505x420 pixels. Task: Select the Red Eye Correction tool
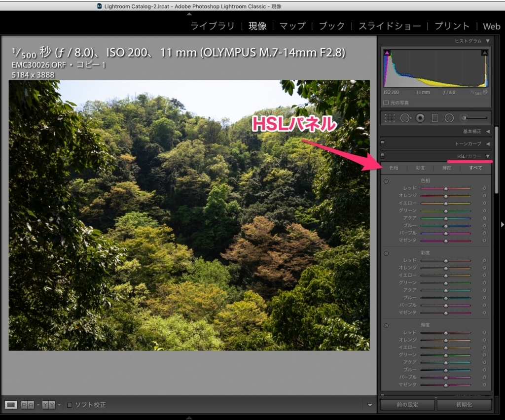(420, 118)
